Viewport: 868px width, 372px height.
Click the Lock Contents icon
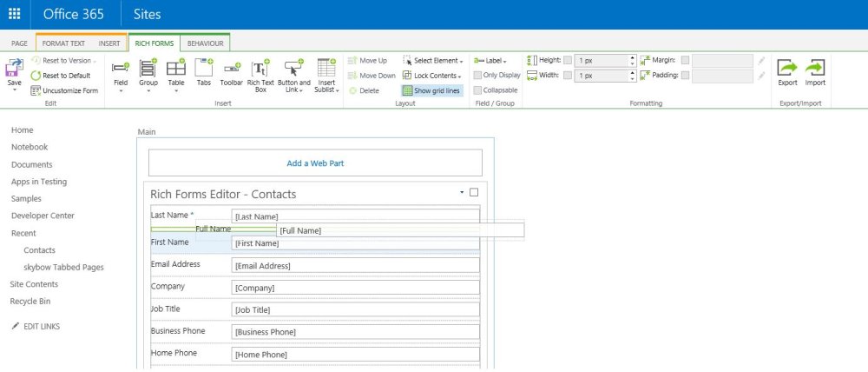[x=407, y=76]
